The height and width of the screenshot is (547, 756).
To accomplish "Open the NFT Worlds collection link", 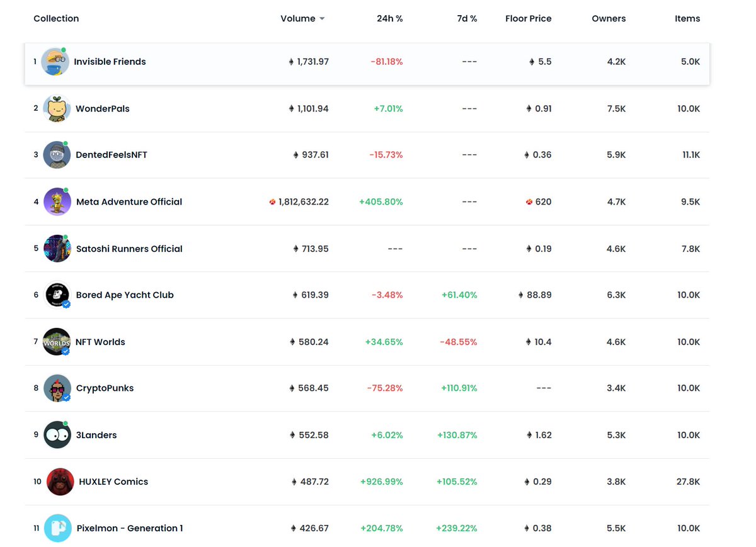I will coord(100,342).
